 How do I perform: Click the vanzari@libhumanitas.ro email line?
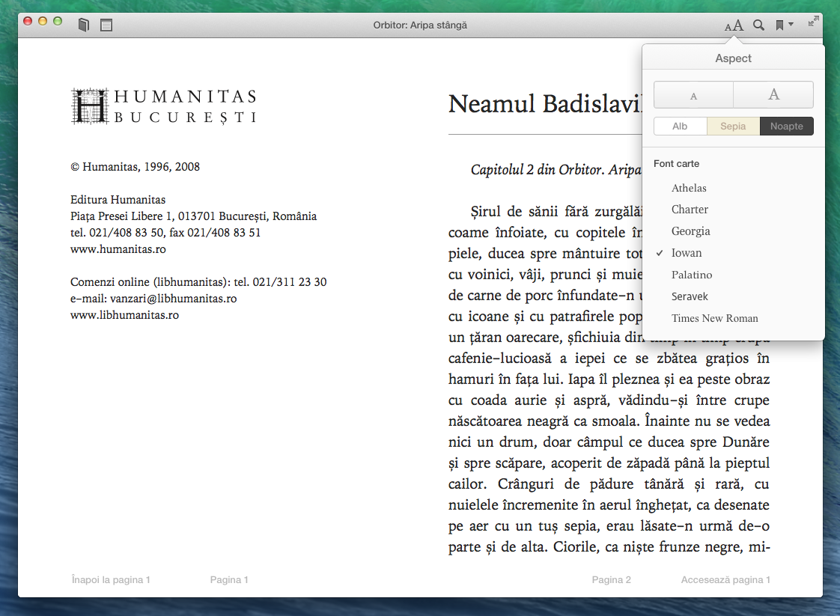tap(153, 299)
